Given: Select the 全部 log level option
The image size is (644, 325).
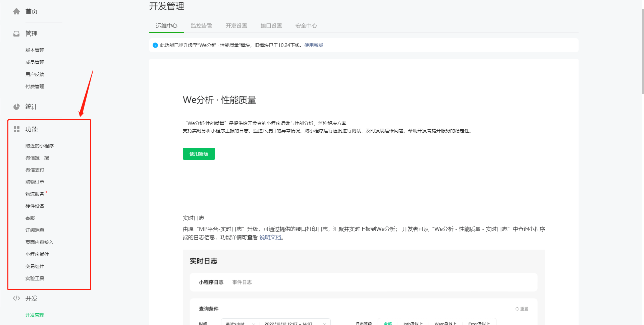Looking at the screenshot, I should click(x=388, y=323).
